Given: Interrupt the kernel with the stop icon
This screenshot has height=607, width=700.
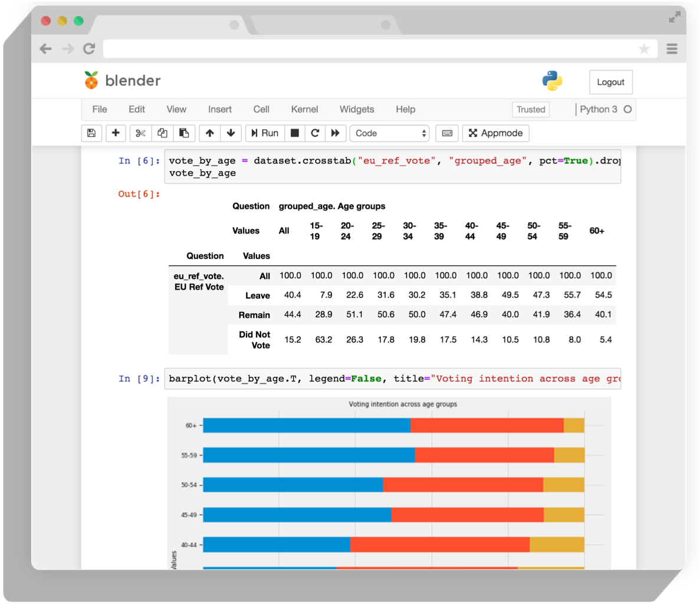Looking at the screenshot, I should point(294,133).
